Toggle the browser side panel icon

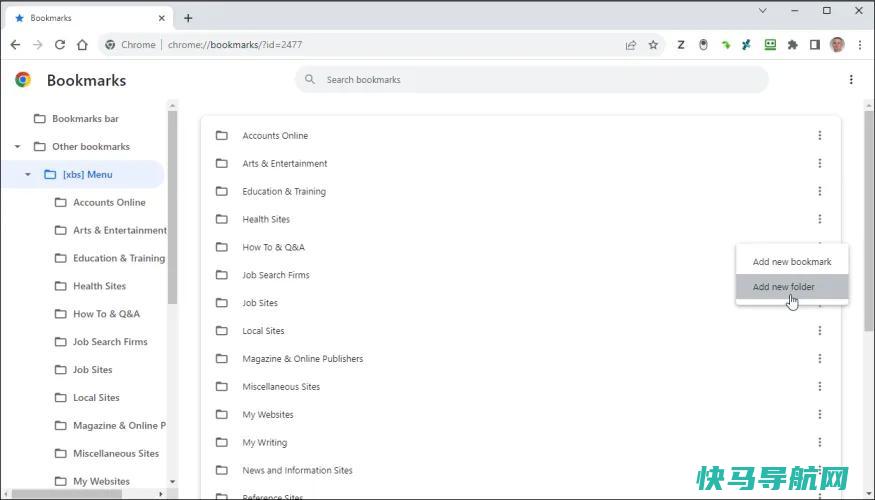click(x=815, y=45)
